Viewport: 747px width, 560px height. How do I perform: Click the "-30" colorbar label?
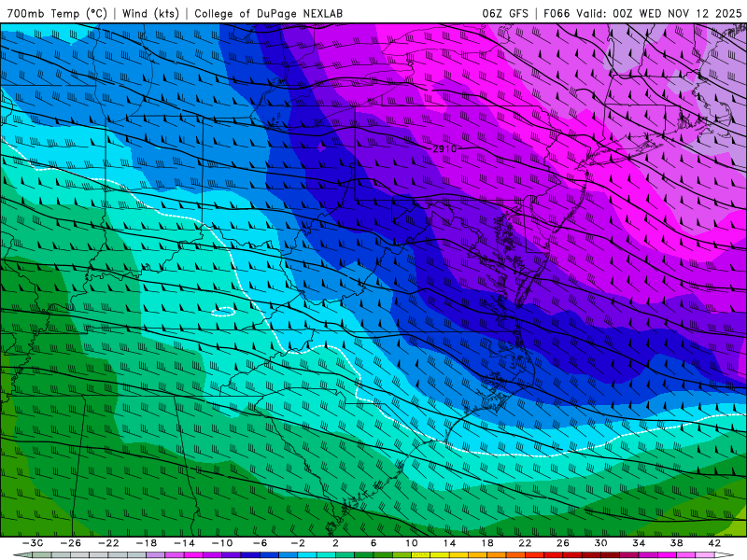pyautogui.click(x=33, y=543)
